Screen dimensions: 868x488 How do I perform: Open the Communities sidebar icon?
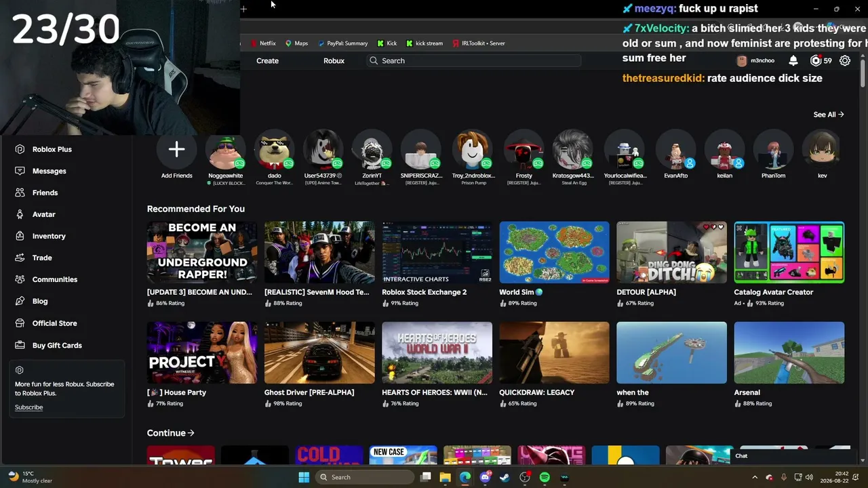tap(20, 279)
